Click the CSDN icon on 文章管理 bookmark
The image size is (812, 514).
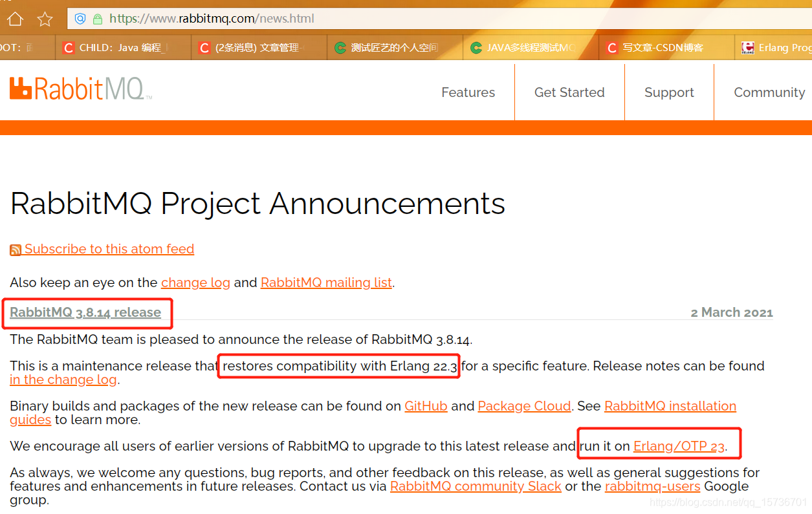(x=204, y=47)
